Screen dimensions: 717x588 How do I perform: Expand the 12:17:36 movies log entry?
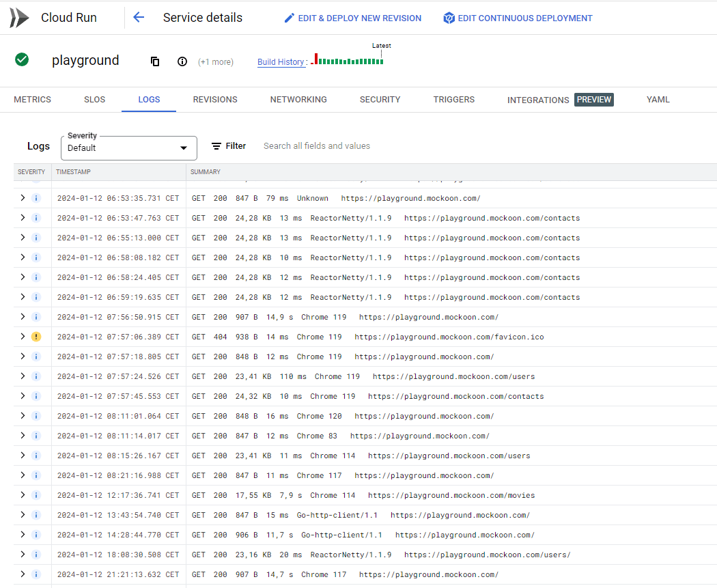click(x=23, y=495)
